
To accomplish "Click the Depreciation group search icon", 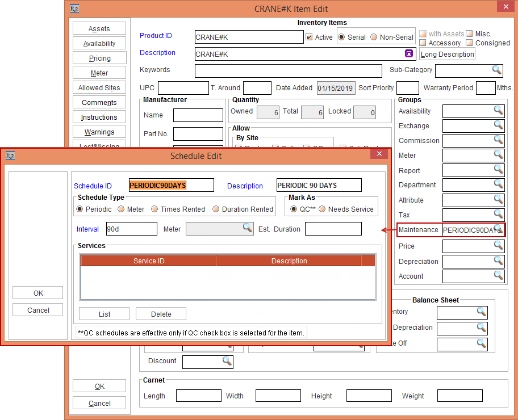I will click(x=498, y=261).
